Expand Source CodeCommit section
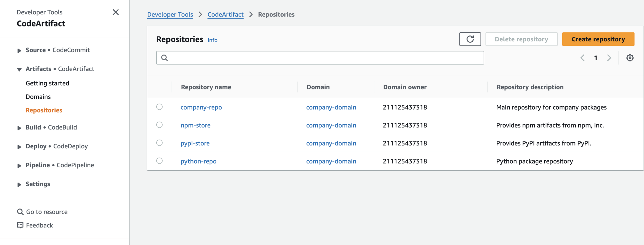This screenshot has width=644, height=245. [x=19, y=51]
